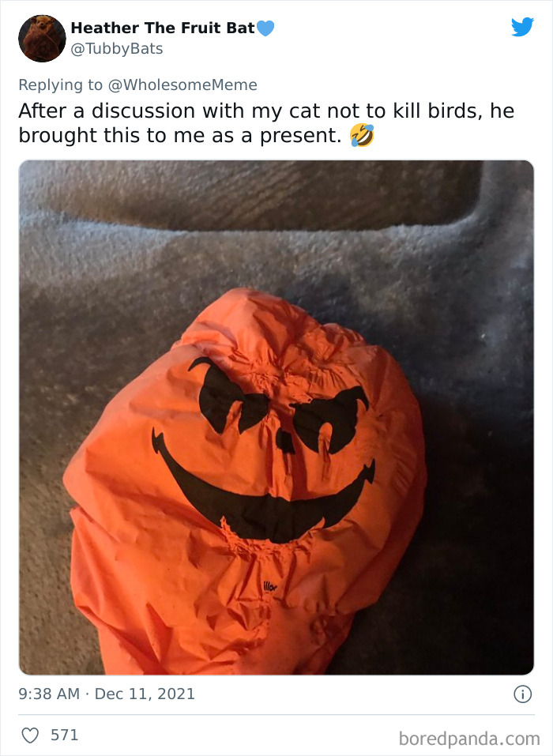Open the Heather The Fruit Bat display name
The width and height of the screenshot is (553, 756).
pyautogui.click(x=163, y=28)
